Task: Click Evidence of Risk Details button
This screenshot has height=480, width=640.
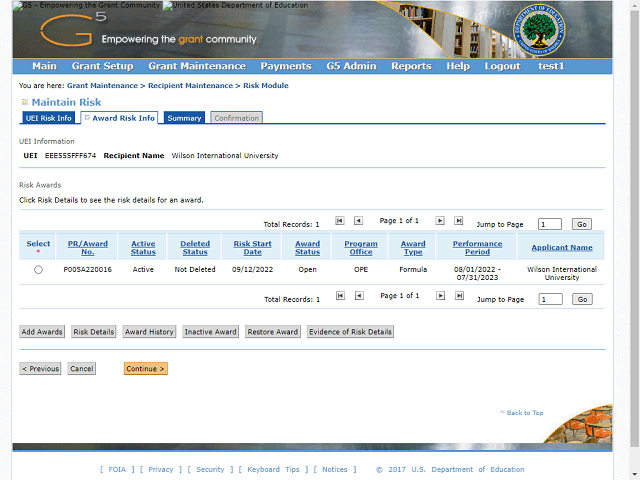Action: coord(350,332)
